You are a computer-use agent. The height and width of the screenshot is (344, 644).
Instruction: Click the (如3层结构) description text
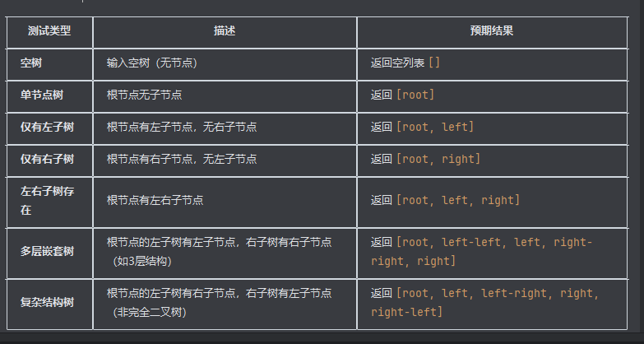[x=150, y=261]
